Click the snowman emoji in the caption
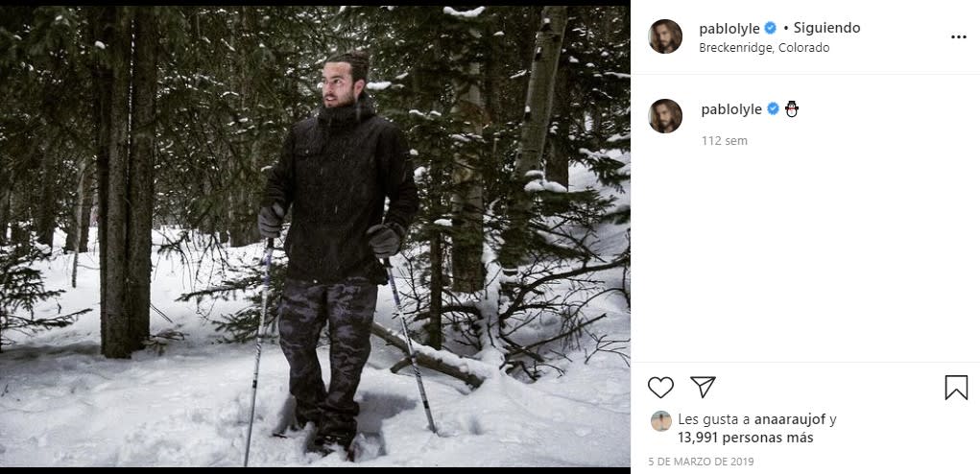Screen dimensions: 980x474 792,109
